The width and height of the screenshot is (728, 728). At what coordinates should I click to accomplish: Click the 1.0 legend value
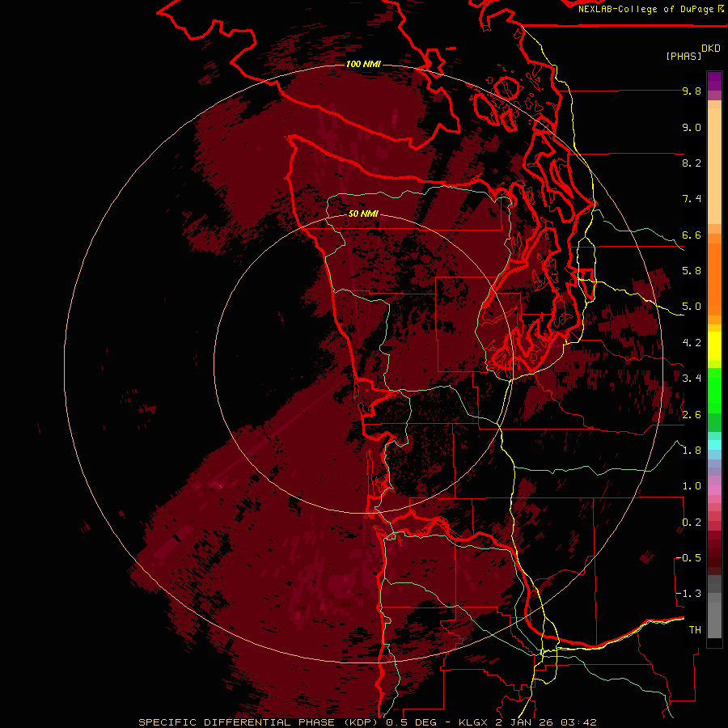click(692, 486)
